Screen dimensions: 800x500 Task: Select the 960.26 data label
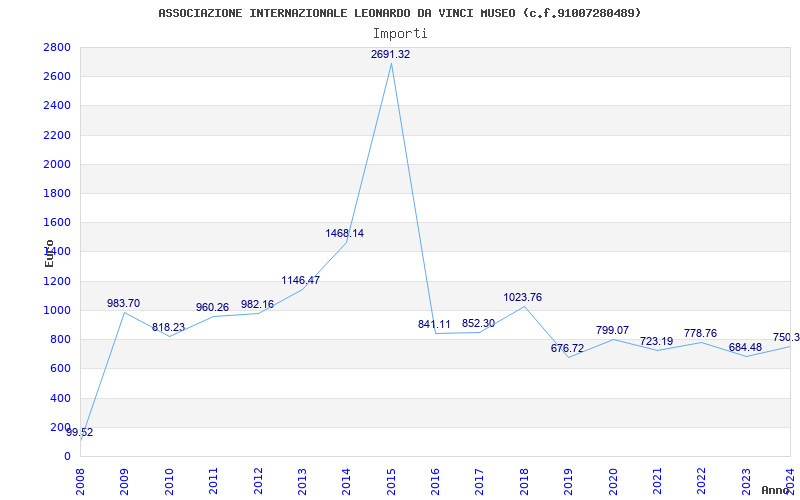(x=212, y=308)
